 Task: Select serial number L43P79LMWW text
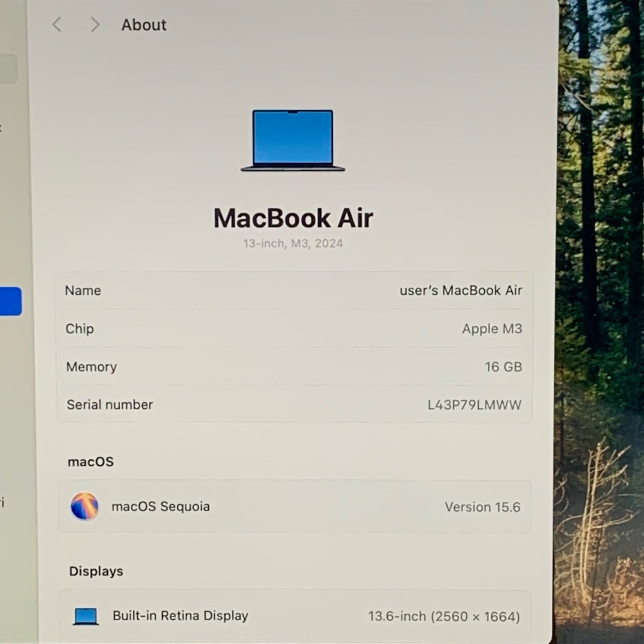tap(474, 405)
